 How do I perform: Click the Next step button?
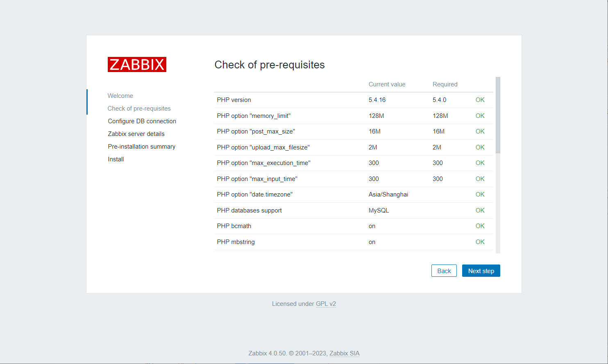coord(481,271)
